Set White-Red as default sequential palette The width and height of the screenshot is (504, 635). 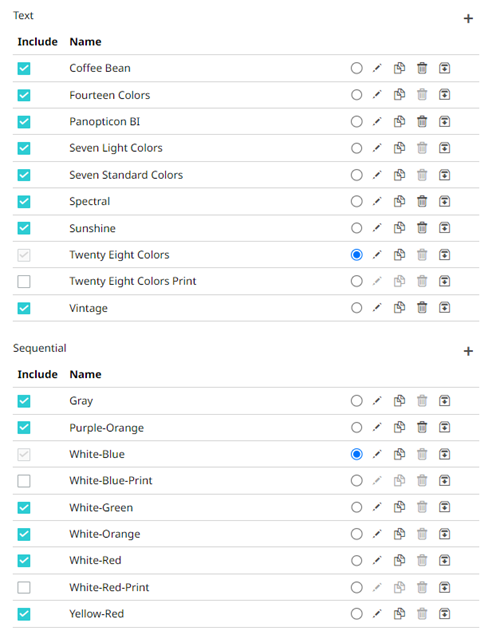point(356,560)
